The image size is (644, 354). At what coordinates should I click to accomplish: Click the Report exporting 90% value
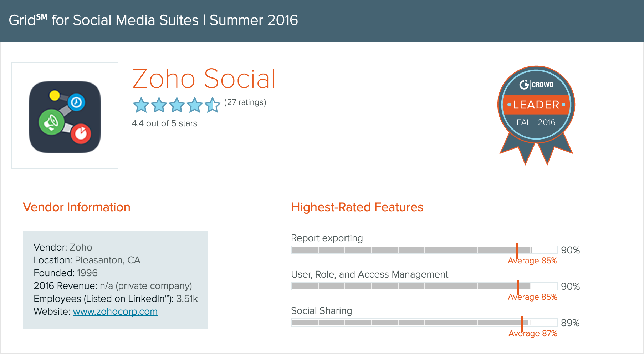(570, 250)
